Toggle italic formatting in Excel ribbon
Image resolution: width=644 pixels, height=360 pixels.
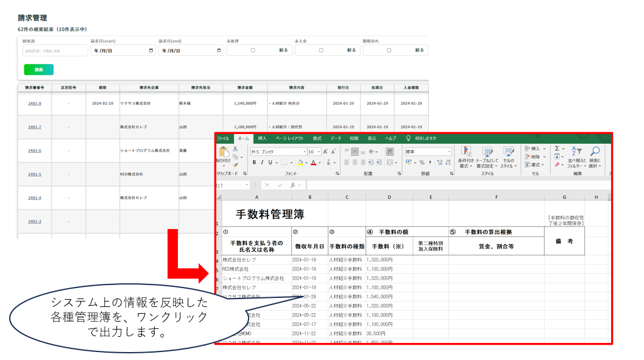(263, 163)
